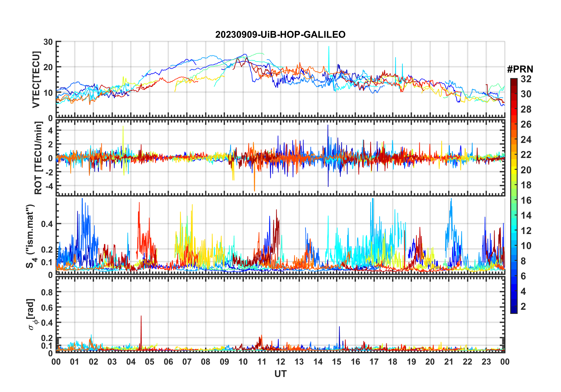The image size is (561, 392).
Task: Click the UT x-axis label
Action: tap(280, 374)
